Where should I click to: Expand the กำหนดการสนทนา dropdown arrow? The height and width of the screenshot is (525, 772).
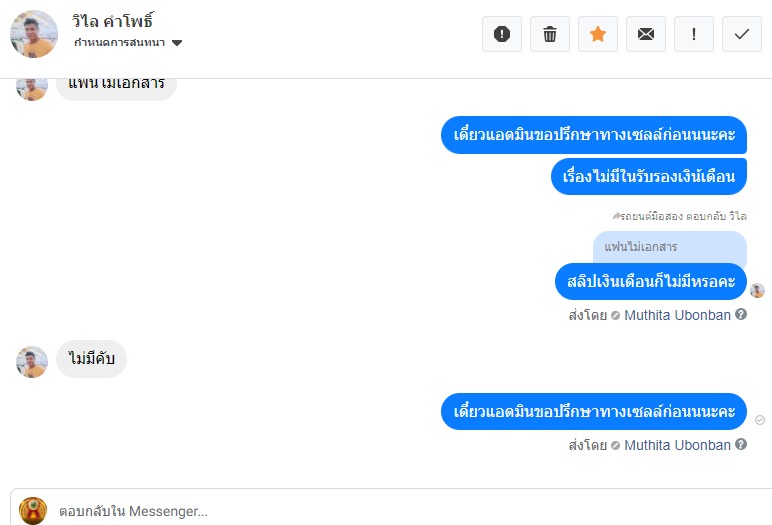click(x=177, y=43)
